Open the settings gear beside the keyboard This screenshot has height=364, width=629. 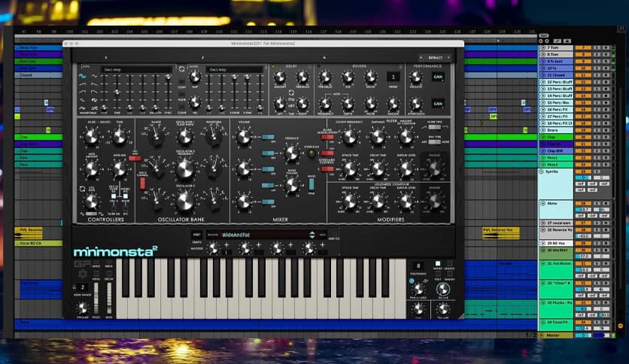point(83,275)
